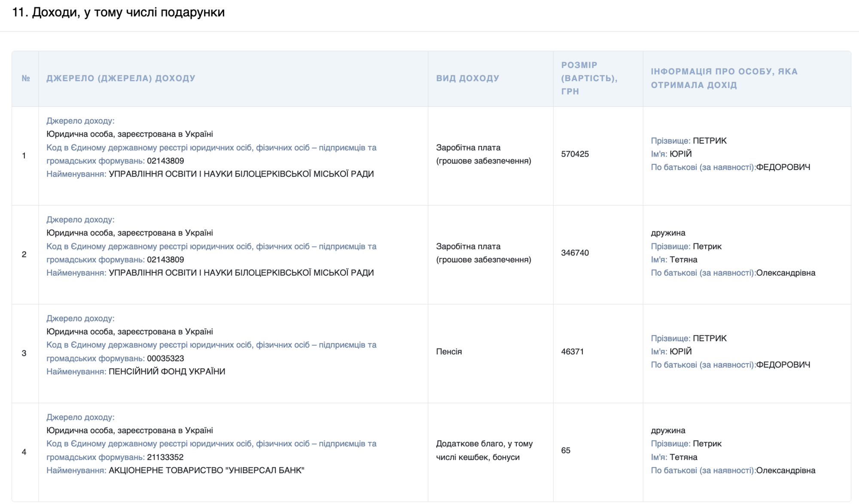Click the '№' column header

[26, 79]
